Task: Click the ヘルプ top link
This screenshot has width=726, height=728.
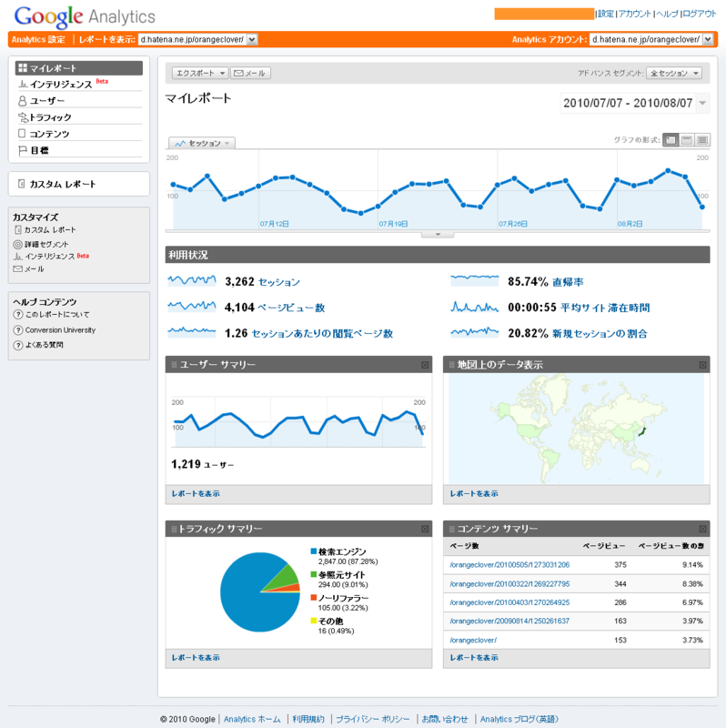Action: point(667,14)
